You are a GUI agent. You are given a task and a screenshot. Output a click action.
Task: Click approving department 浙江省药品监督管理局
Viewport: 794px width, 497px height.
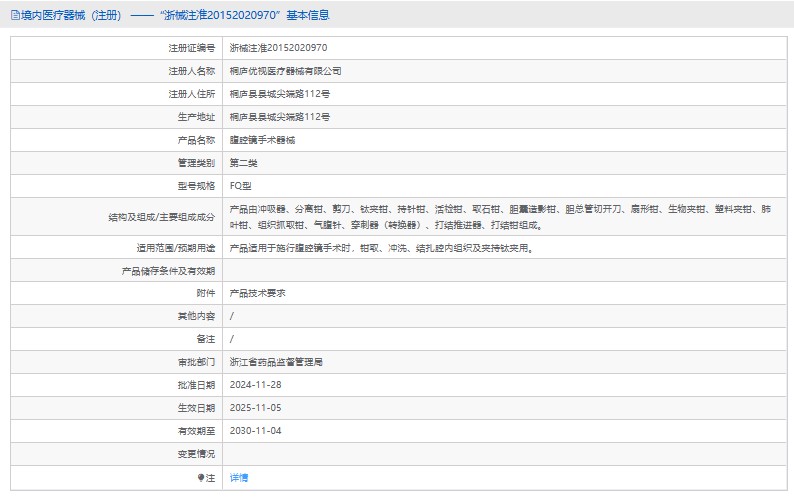coord(276,362)
